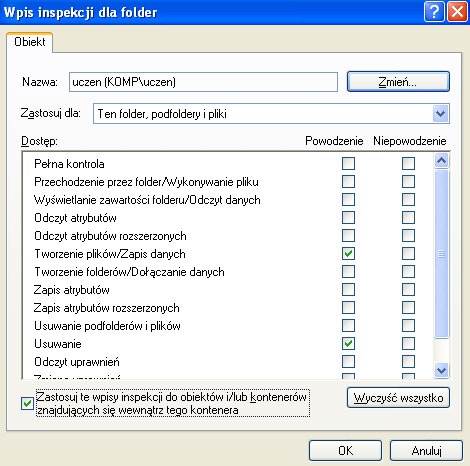The width and height of the screenshot is (470, 466).
Task: Check Powodzenie for Odczyt atrybutów
Action: point(348,218)
